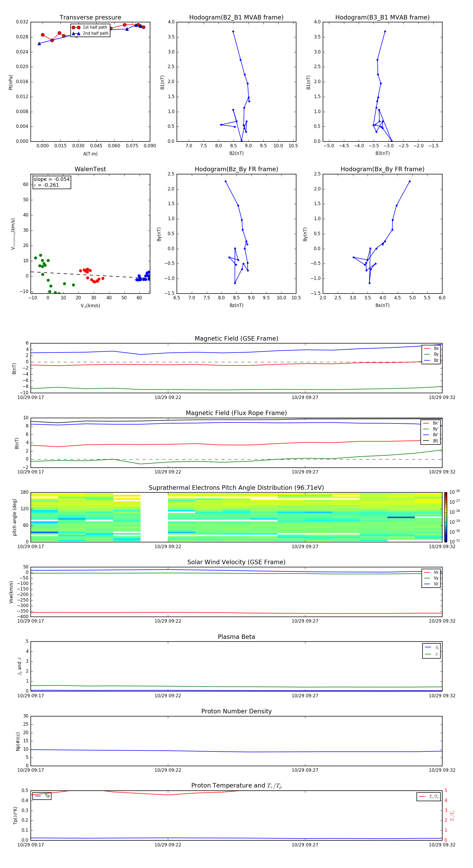
Task: Click the Bx' legend entry in flux rope panel
Action: (x=431, y=423)
